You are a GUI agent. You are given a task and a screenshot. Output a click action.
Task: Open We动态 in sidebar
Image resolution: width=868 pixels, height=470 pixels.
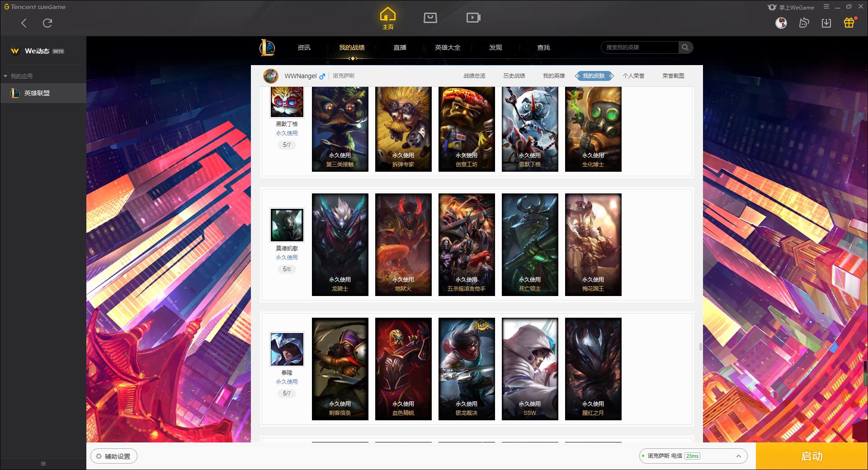tap(37, 51)
